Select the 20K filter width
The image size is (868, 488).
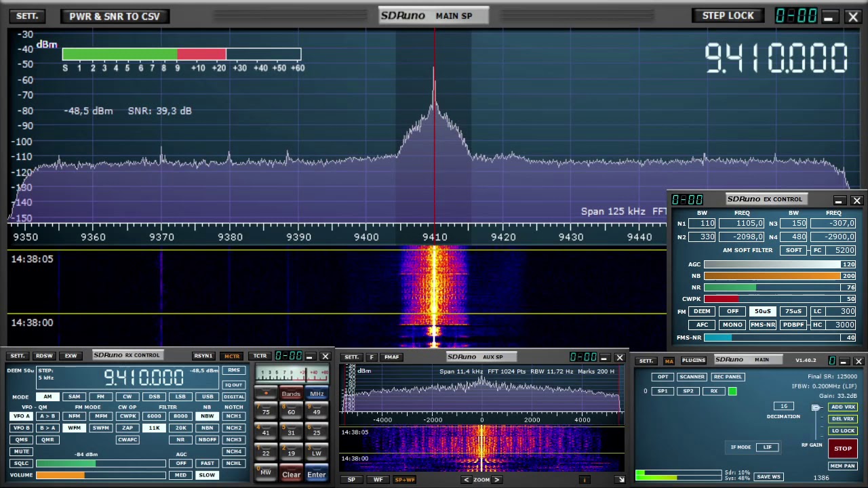[180, 428]
